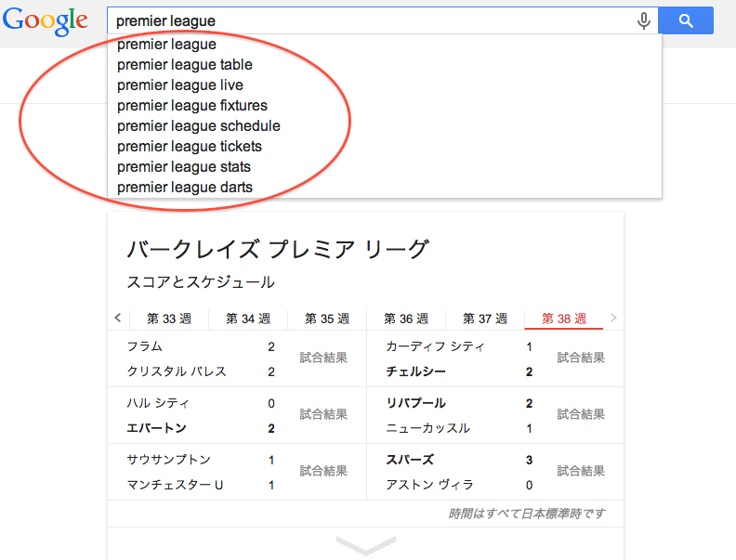Switch to the 第 37 週 tab
Image resolution: width=736 pixels, height=560 pixels.
coord(485,319)
